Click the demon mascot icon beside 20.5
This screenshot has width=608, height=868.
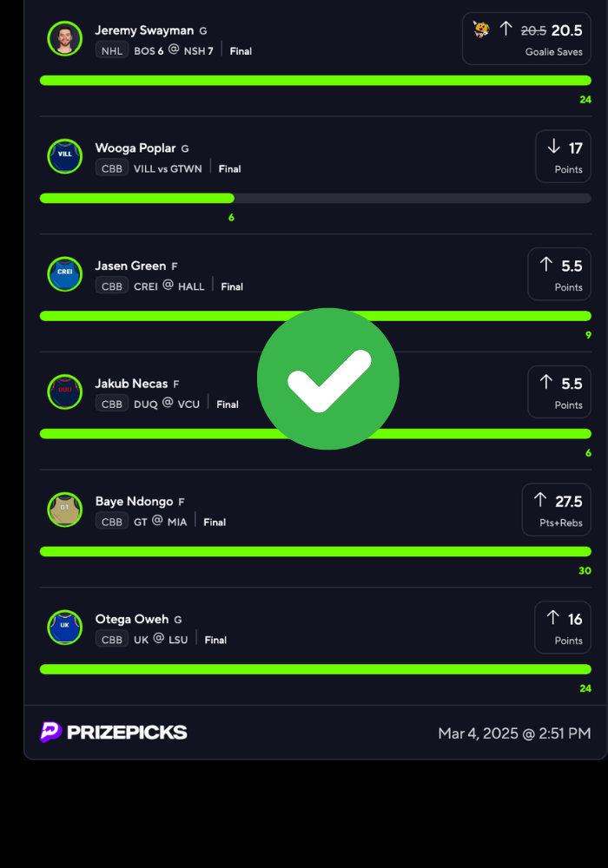(x=481, y=30)
